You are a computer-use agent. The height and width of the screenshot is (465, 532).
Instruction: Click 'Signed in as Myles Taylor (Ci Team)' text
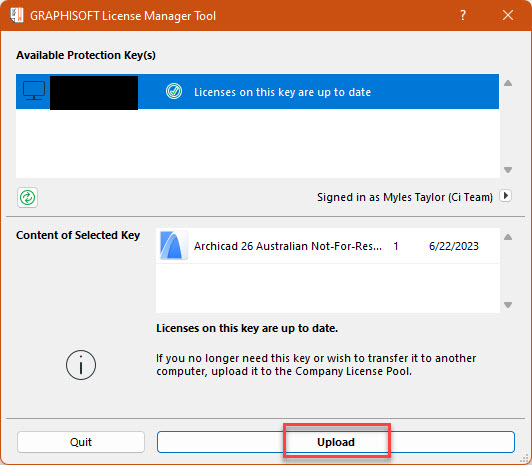tap(405, 197)
